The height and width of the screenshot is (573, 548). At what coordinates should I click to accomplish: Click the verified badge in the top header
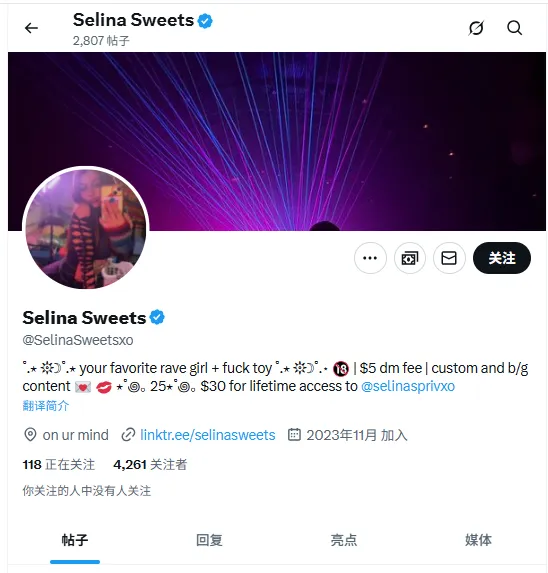pos(205,20)
